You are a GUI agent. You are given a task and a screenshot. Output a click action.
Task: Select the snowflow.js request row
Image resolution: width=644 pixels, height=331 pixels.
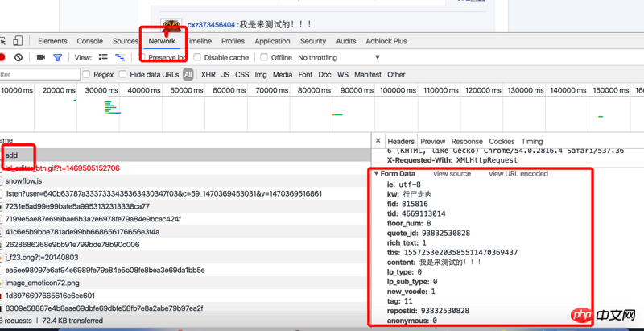coord(185,180)
